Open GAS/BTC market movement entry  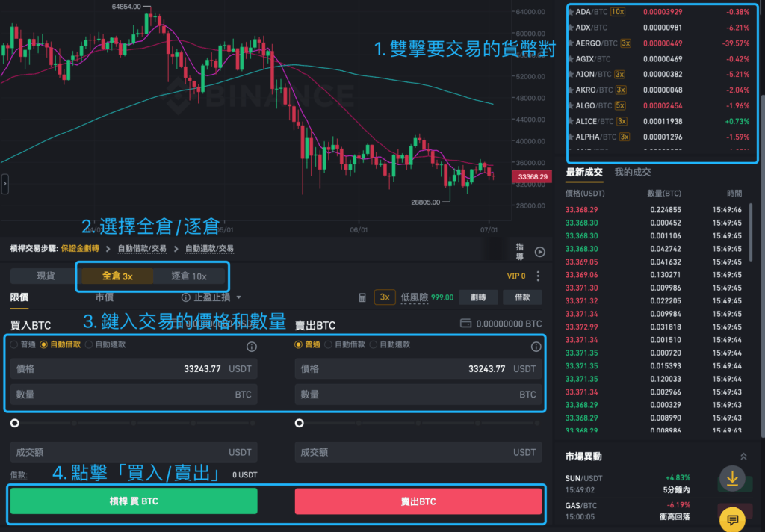(628, 510)
